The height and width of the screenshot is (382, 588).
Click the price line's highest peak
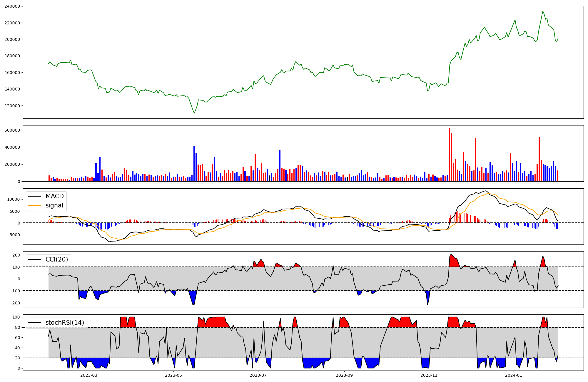(543, 11)
